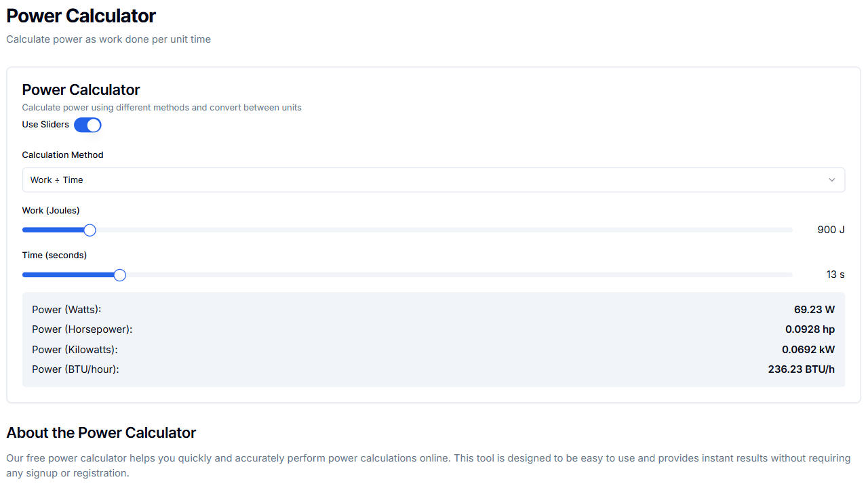Click the Power (BTU/hour) result label
Image resolution: width=868 pixels, height=488 pixels.
coord(75,369)
